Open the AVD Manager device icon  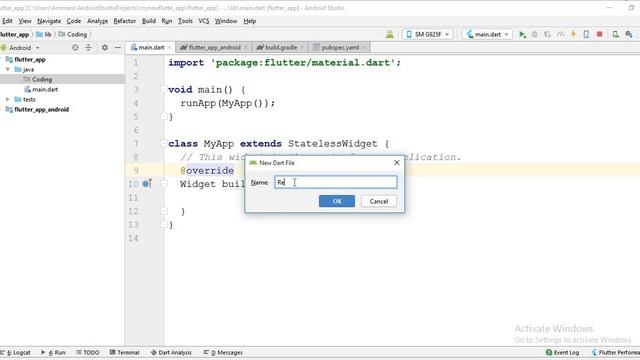pos(616,35)
